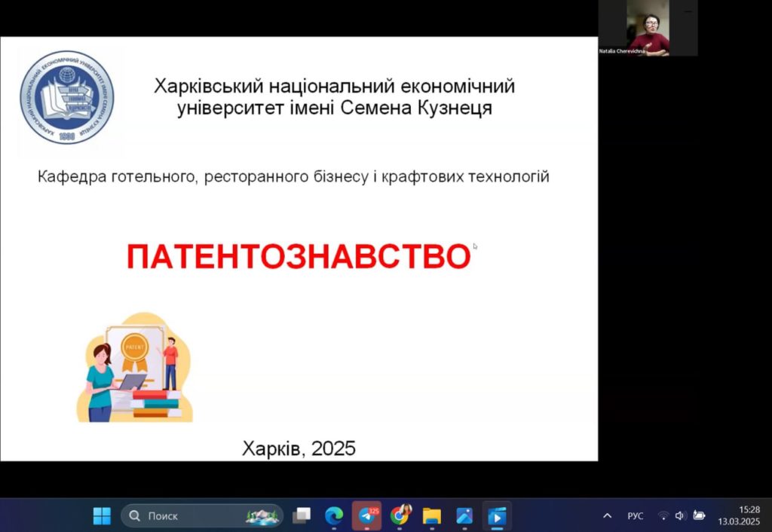Change the РУС input language
The width and height of the screenshot is (772, 532).
(635, 515)
